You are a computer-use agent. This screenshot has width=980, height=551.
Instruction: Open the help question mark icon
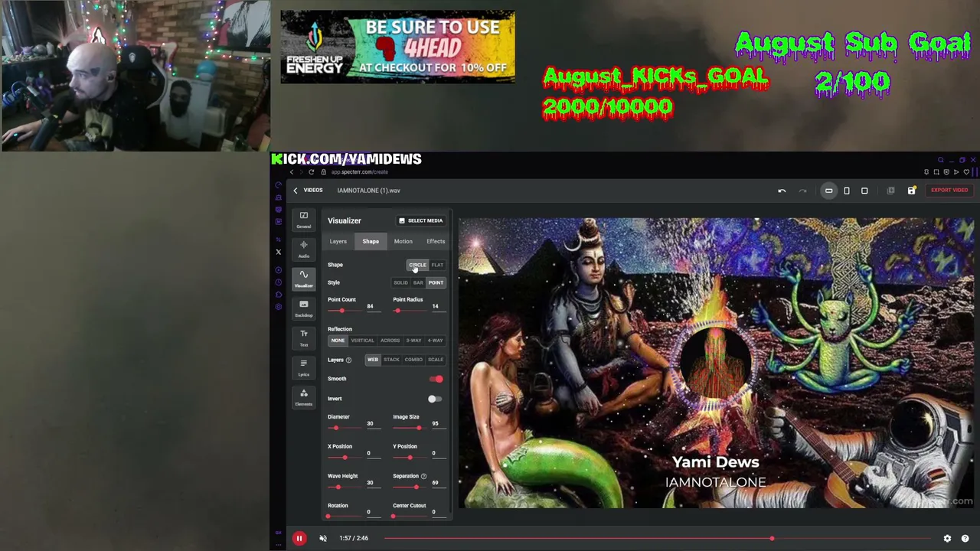point(965,539)
